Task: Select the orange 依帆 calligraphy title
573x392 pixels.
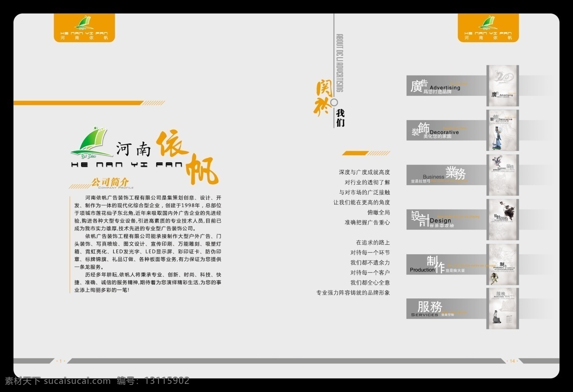Action: pyautogui.click(x=188, y=158)
